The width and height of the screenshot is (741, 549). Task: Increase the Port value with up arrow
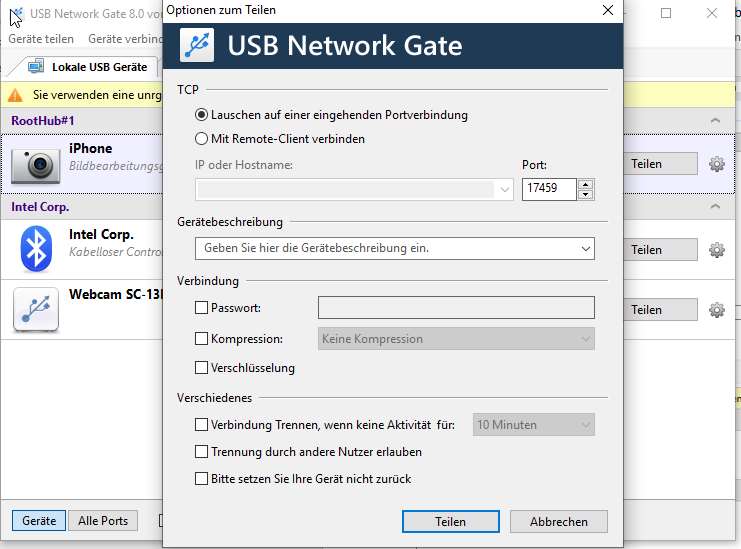pos(586,184)
